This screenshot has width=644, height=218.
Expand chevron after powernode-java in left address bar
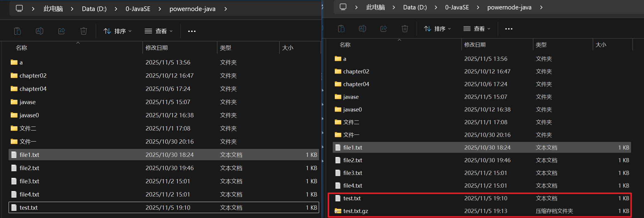[x=226, y=9]
